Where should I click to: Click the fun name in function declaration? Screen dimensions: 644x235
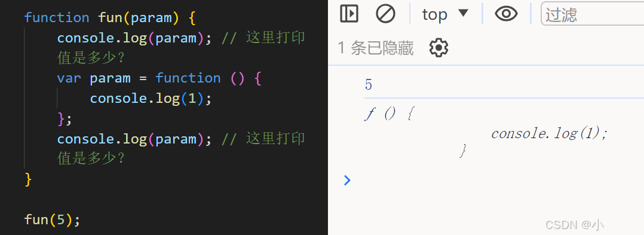(x=110, y=18)
